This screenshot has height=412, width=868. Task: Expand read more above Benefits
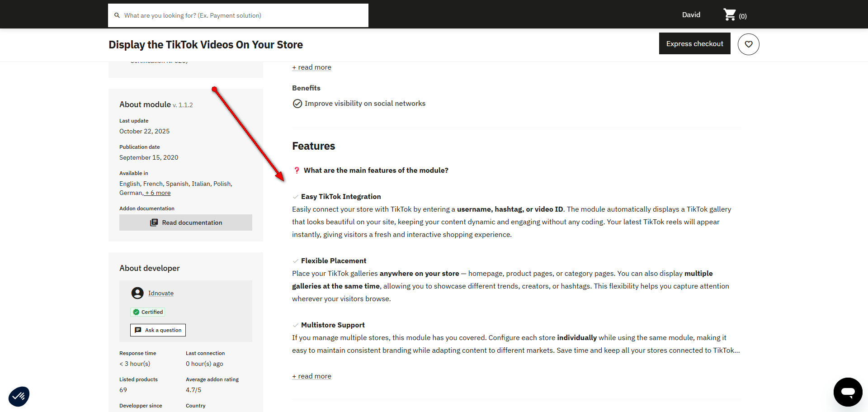click(311, 67)
